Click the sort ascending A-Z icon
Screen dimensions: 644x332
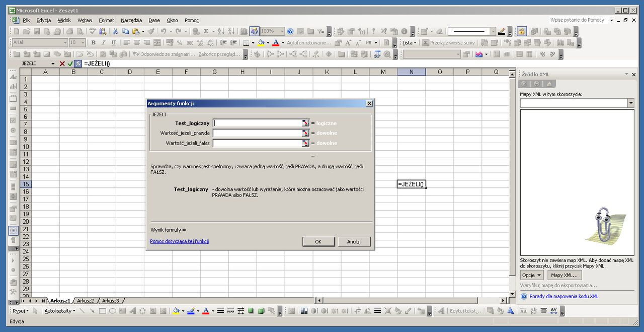(x=221, y=31)
